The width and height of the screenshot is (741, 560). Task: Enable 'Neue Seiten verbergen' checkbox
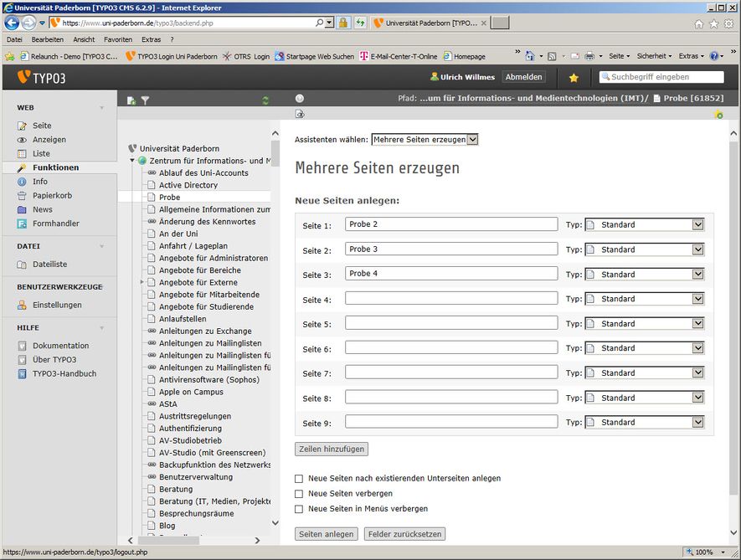299,494
